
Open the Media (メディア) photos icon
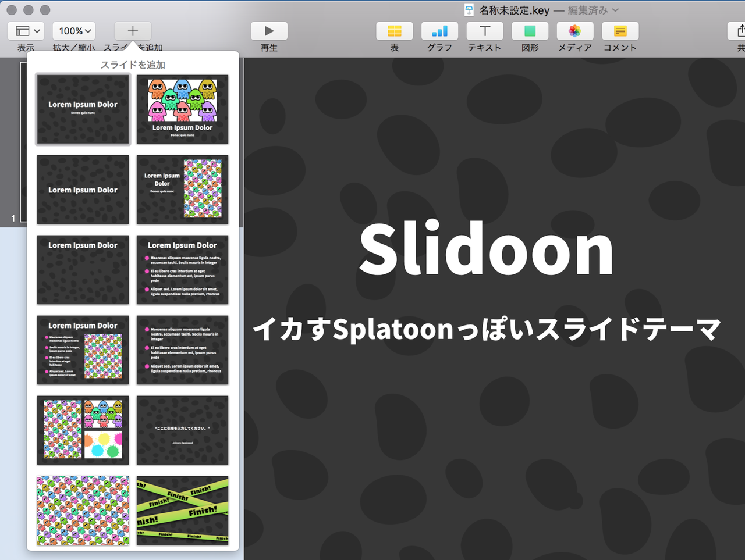point(574,31)
